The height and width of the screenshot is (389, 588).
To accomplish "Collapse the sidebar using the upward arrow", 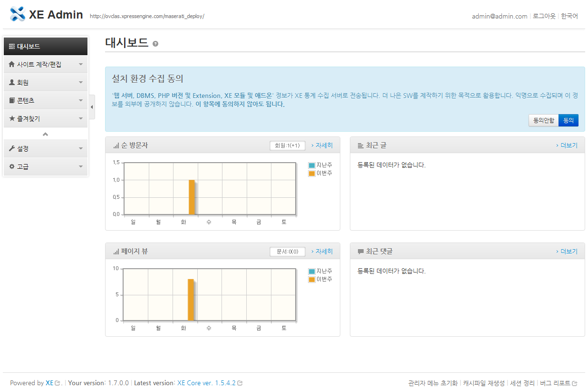I will [x=45, y=134].
